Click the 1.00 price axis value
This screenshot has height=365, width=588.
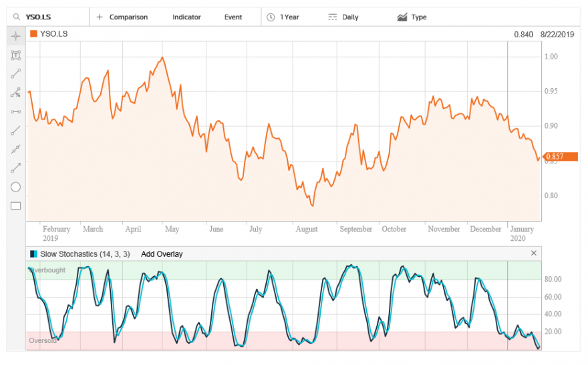(x=551, y=57)
